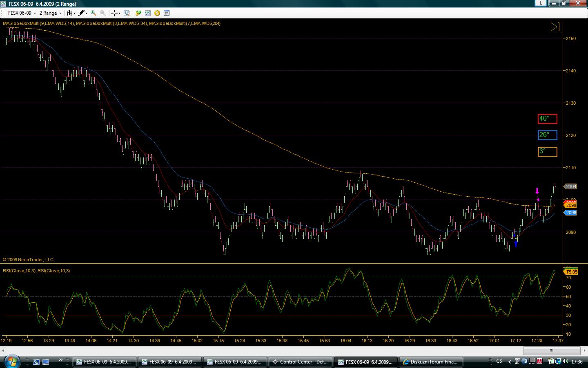The width and height of the screenshot is (588, 368).
Task: Toggle the L link button in title bar
Action: coord(541,3)
